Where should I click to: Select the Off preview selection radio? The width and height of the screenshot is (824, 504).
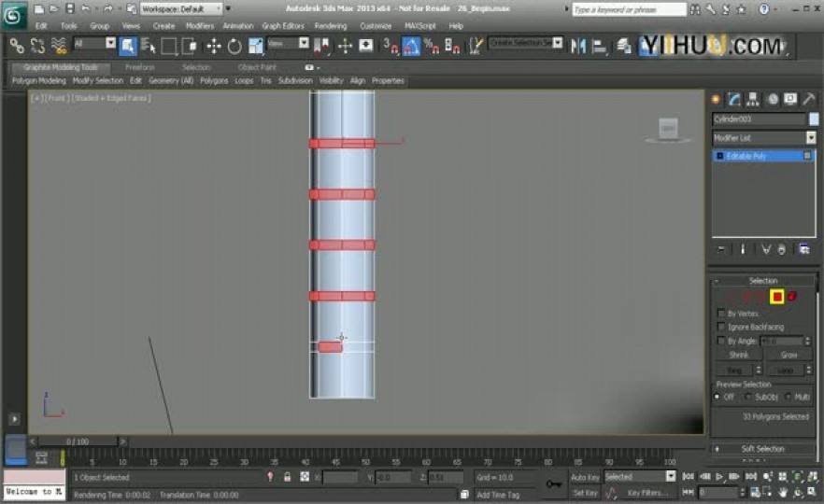tap(717, 397)
